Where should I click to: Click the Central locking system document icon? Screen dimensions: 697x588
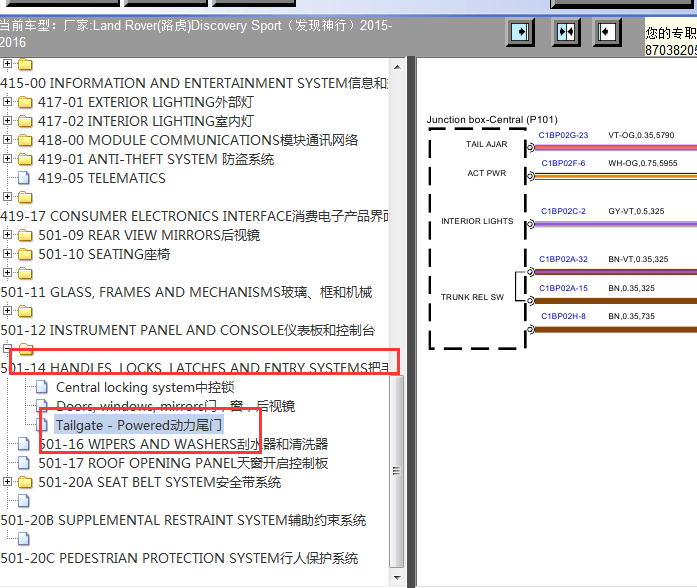(42, 387)
